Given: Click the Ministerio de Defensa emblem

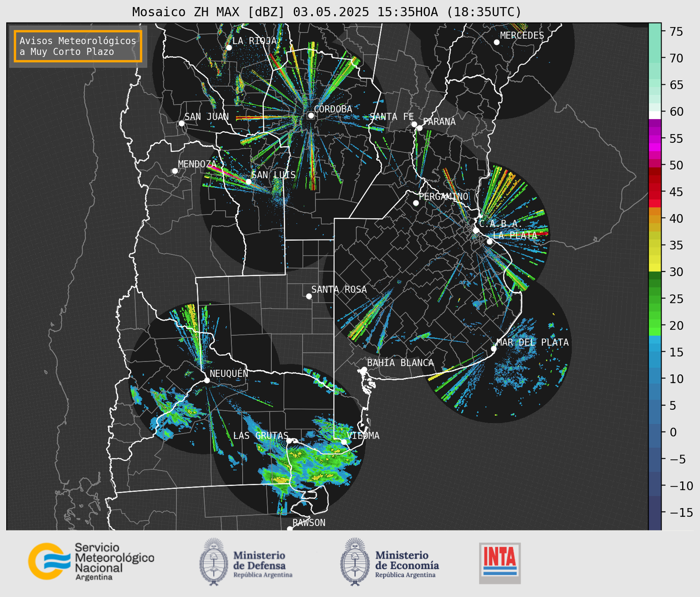Looking at the screenshot, I should (214, 562).
